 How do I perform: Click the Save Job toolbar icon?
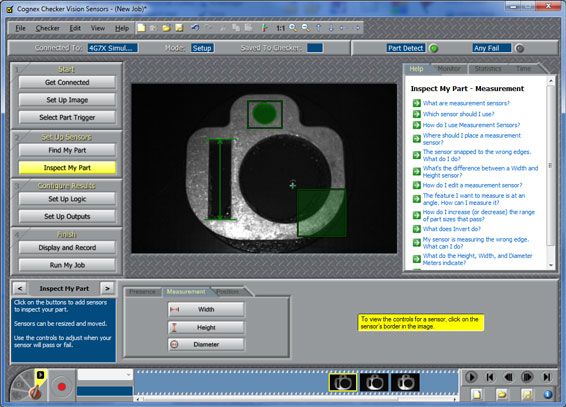[x=179, y=28]
